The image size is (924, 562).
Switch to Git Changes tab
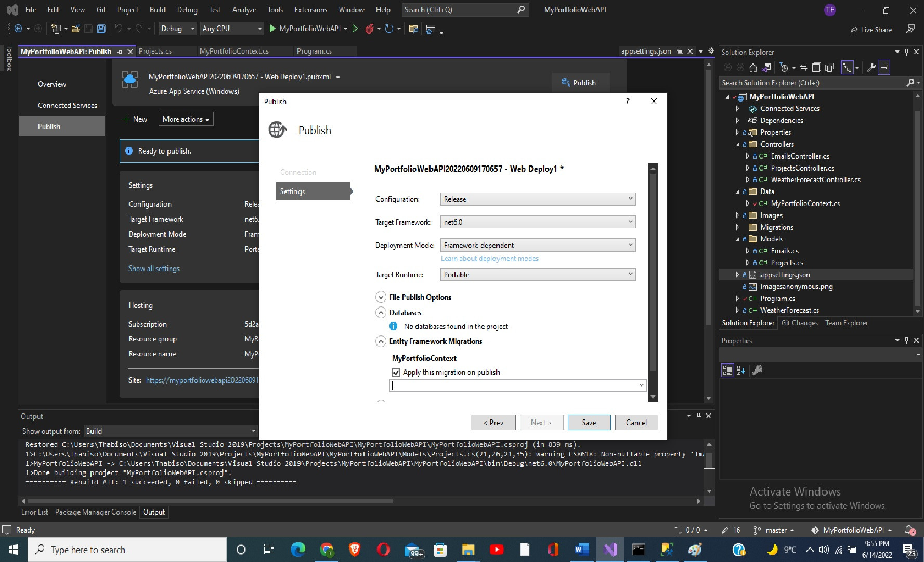(x=799, y=323)
